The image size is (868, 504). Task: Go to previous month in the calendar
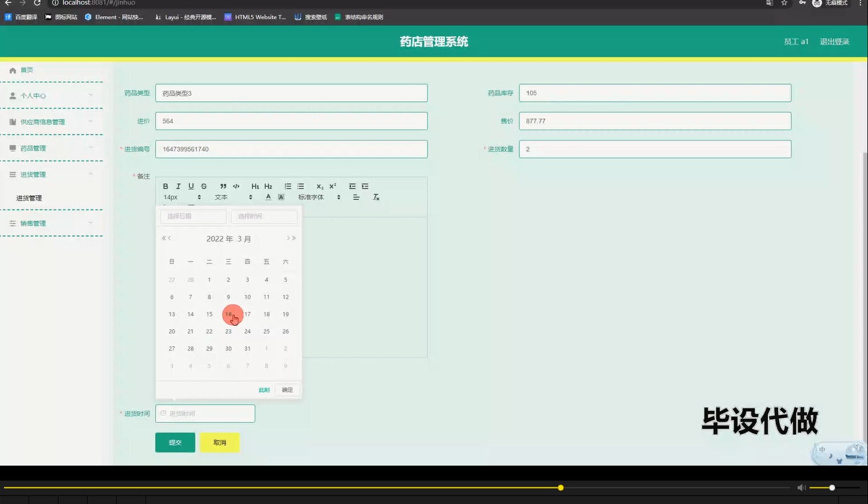coord(169,238)
